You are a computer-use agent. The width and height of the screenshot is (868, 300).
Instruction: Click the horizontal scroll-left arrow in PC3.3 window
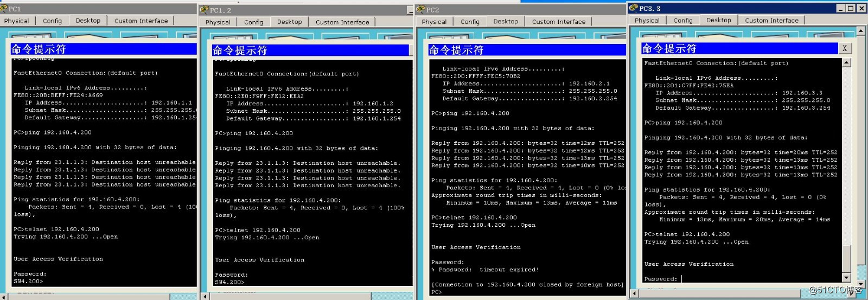(x=633, y=295)
